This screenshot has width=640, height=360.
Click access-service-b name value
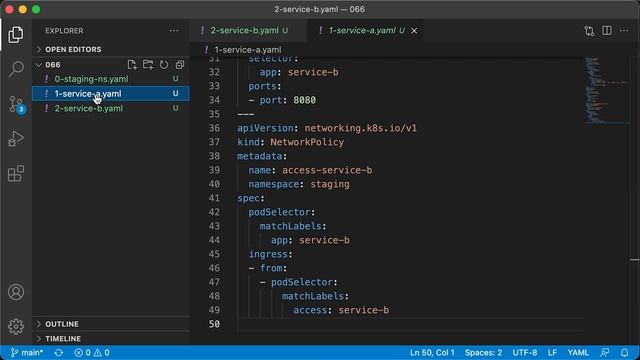(327, 170)
